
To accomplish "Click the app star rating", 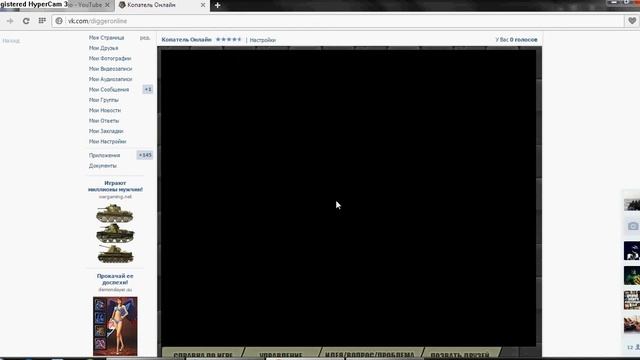I will [x=229, y=40].
